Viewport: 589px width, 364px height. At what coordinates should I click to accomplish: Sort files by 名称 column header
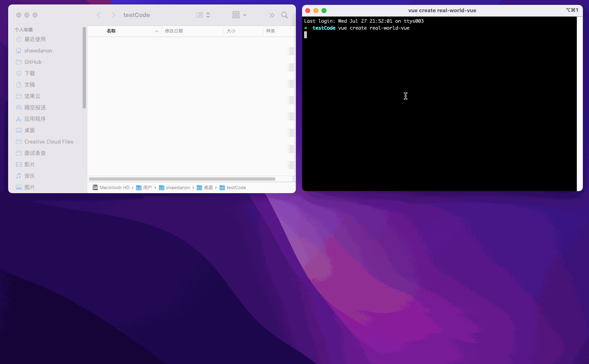(x=111, y=31)
